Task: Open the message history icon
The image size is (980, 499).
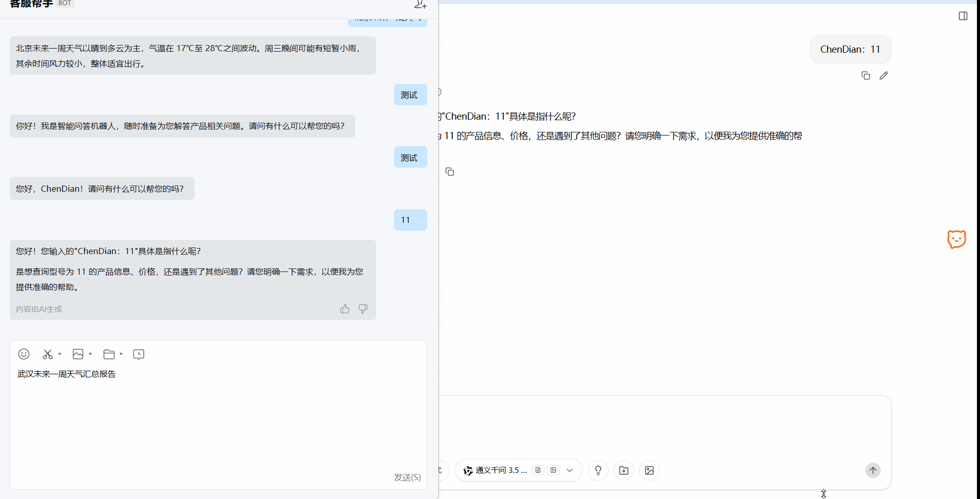Action: click(x=138, y=354)
